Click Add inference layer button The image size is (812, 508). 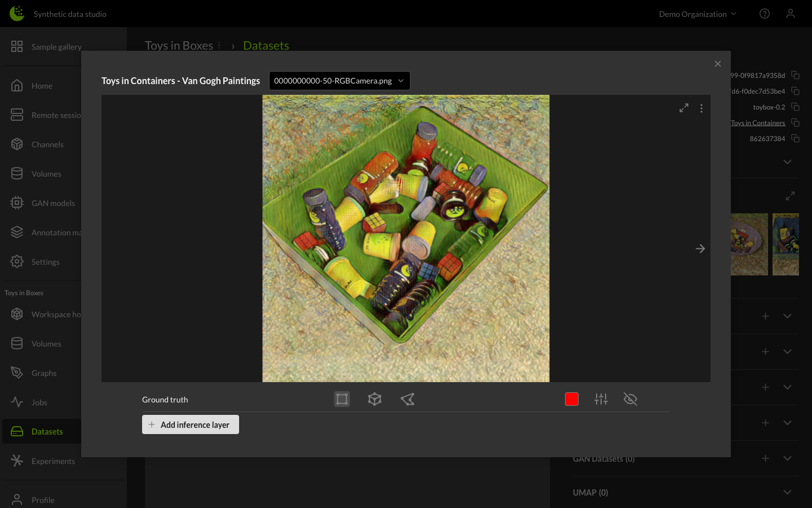[191, 424]
